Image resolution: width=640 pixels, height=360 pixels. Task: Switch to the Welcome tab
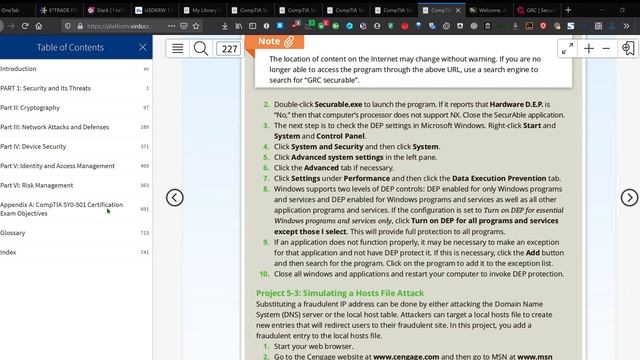click(489, 10)
